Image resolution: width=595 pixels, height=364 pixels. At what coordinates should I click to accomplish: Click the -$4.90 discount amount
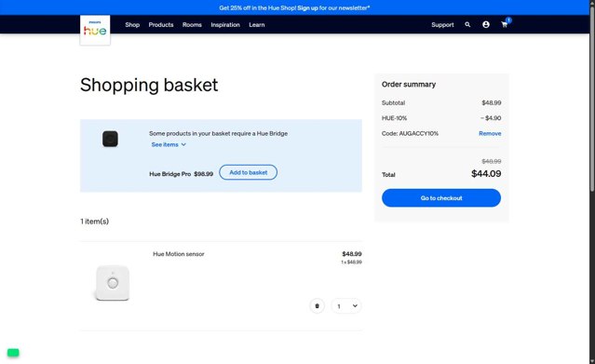(x=491, y=118)
